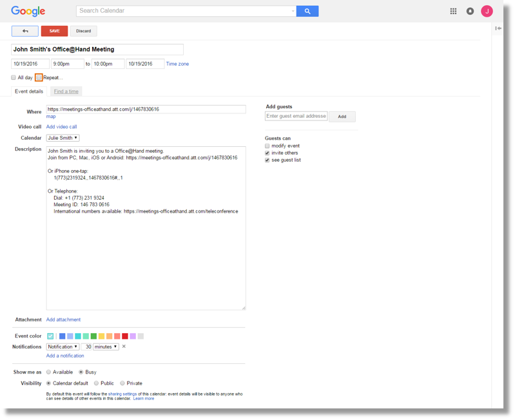Open the 10:00pm end time field
Screen dimensions: 515x420
108,64
